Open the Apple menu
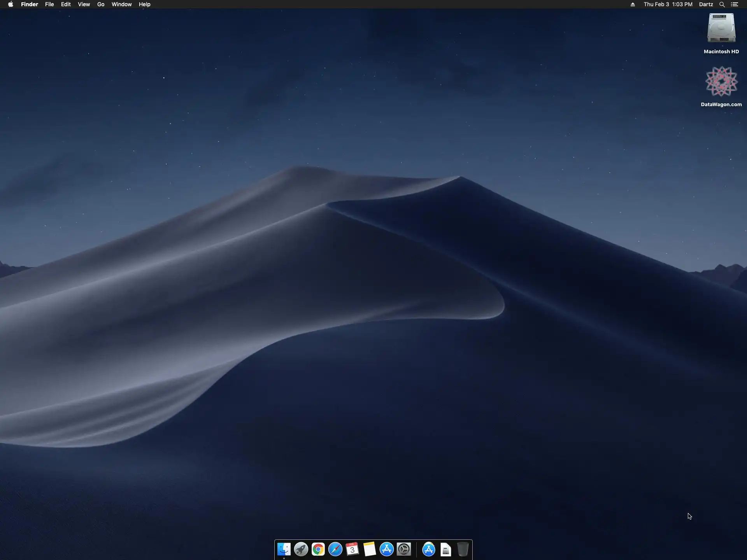This screenshot has width=747, height=560. click(11, 4)
